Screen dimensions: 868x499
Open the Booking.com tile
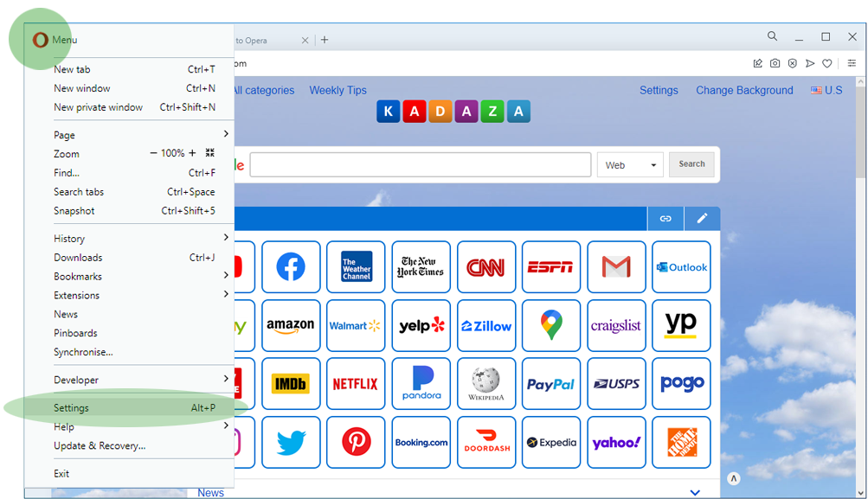pos(421,442)
